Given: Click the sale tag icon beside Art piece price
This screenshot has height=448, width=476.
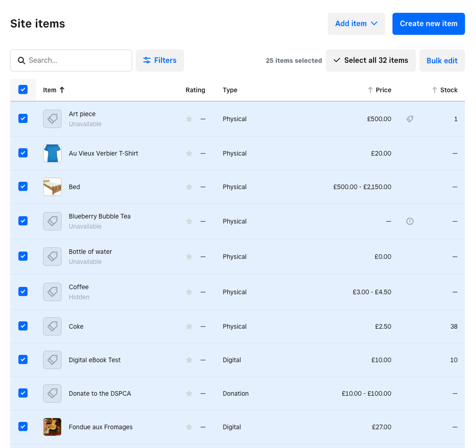Looking at the screenshot, I should point(410,119).
